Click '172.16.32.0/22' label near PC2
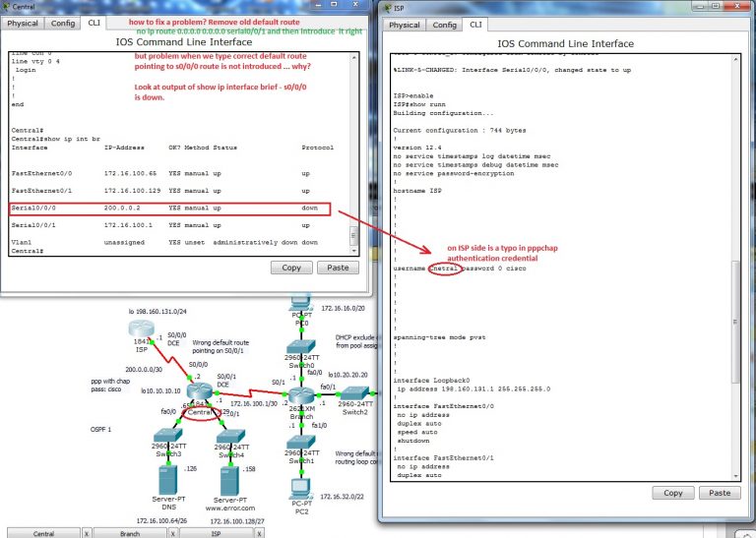Screen dimensions: 756x538 (342, 497)
